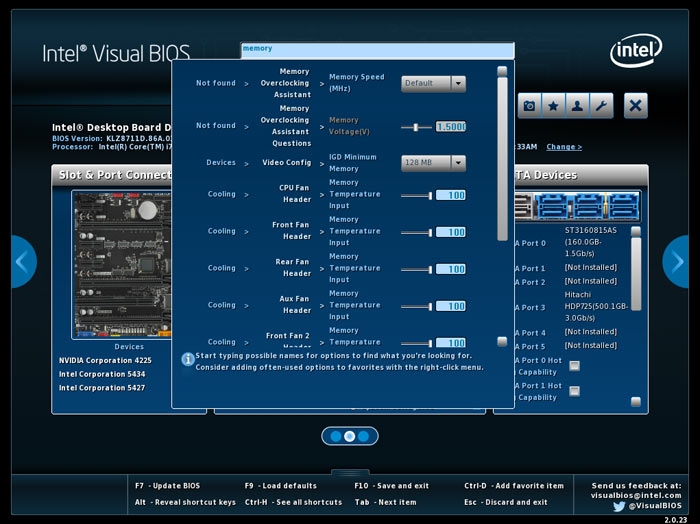Click F9 Load defaults shortcut
The height and width of the screenshot is (524, 700).
coord(280,486)
